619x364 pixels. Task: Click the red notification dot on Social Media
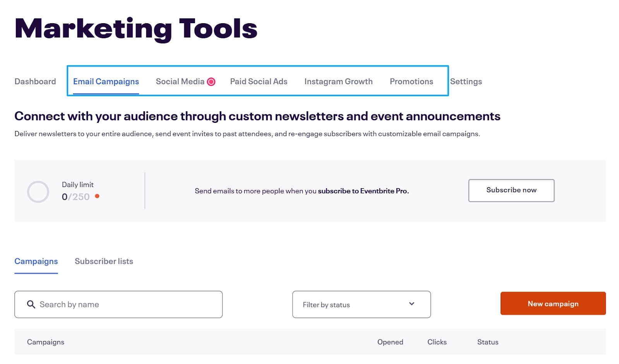pos(211,82)
